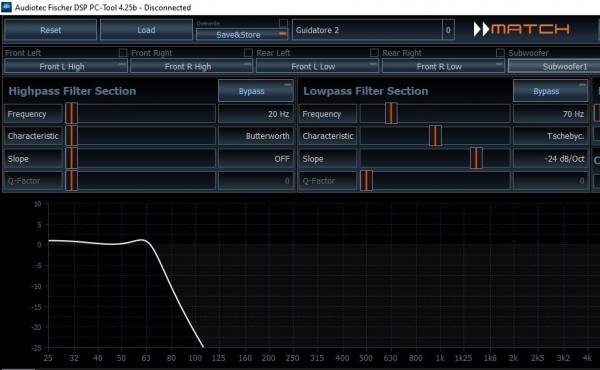Select the Front R Low channel

point(443,66)
